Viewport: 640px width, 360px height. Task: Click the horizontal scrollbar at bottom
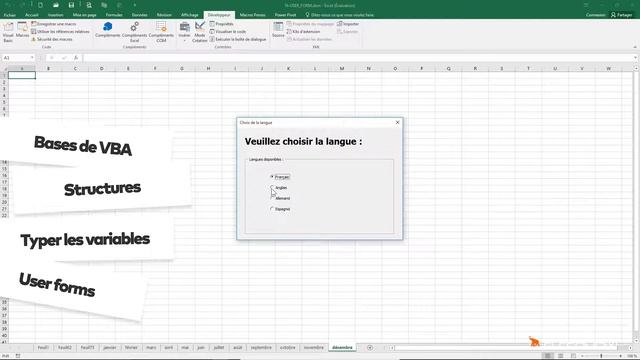pyautogui.click(x=505, y=348)
